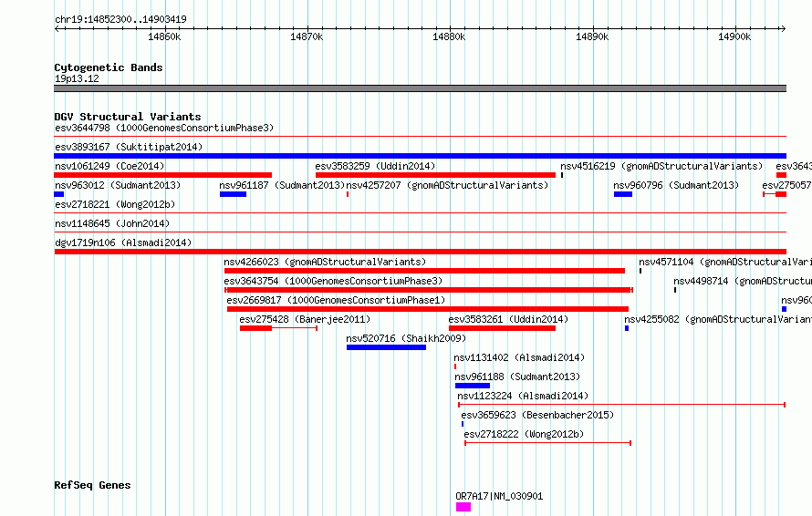Select the nsv961187 Sudmant2013 blue bar
The width and height of the screenshot is (812, 516).
point(233,194)
